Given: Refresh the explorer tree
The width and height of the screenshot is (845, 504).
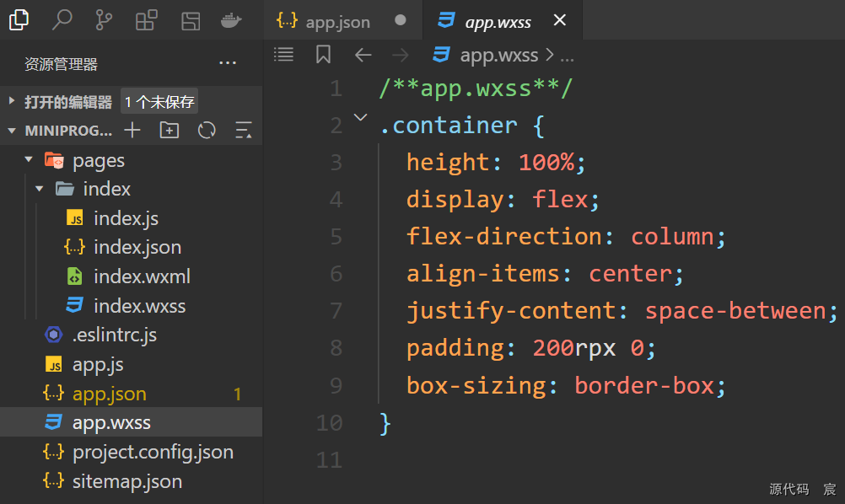Looking at the screenshot, I should coord(207,131).
